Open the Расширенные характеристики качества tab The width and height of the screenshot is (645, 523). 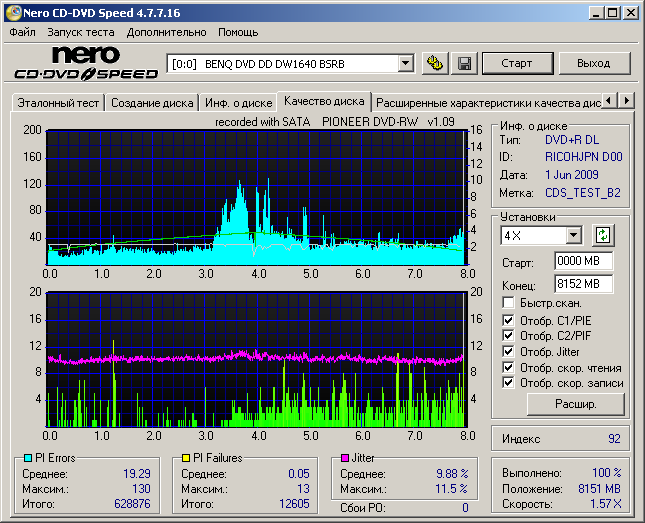pos(488,103)
